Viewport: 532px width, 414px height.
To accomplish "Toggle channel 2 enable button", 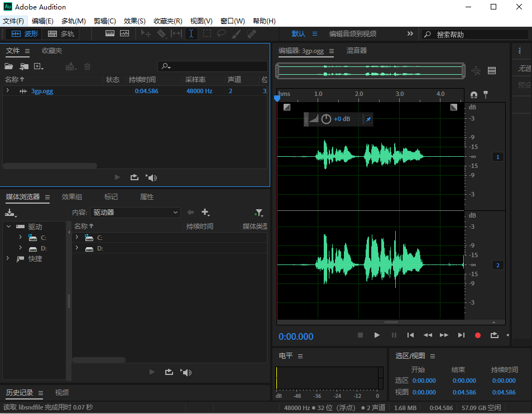I will pos(498,265).
